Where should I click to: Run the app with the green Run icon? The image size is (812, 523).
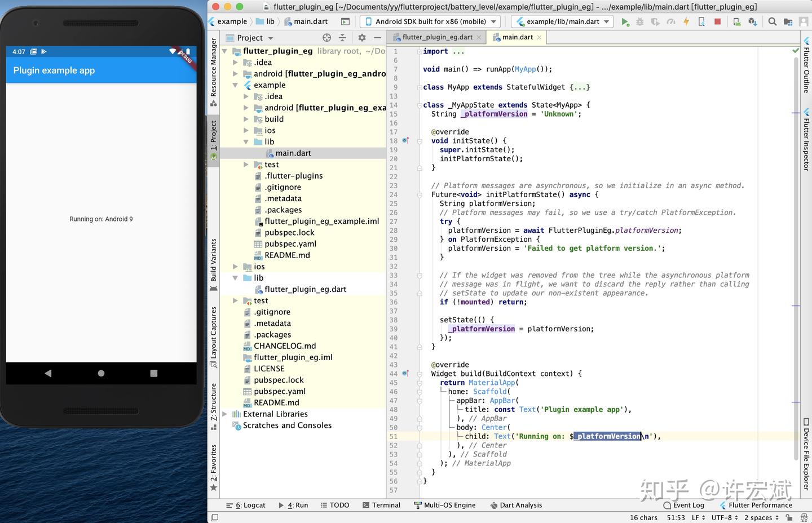pyautogui.click(x=625, y=21)
